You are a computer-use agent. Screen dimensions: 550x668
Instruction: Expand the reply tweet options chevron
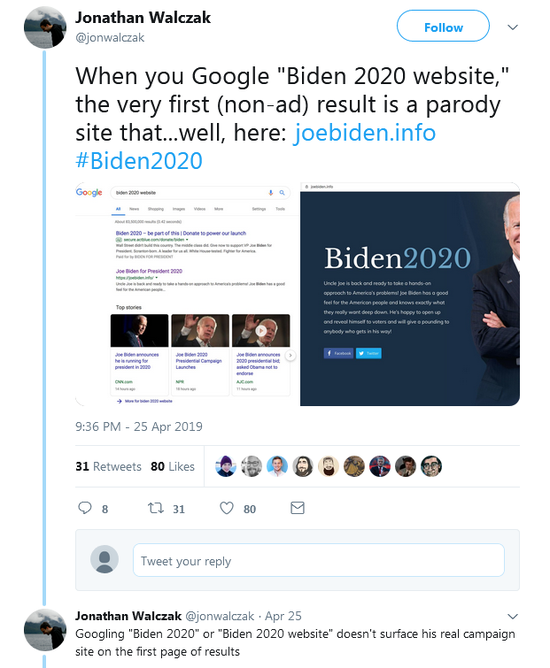[513, 616]
